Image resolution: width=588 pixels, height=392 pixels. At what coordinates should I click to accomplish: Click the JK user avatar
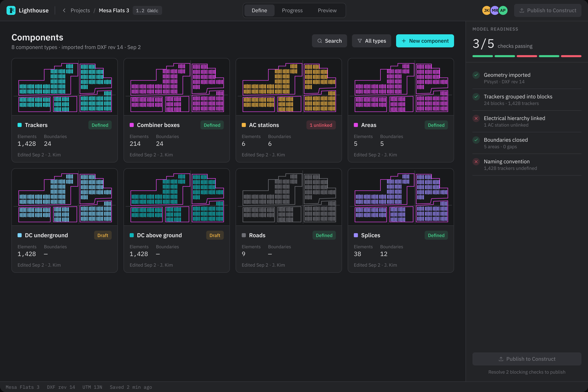pos(486,10)
